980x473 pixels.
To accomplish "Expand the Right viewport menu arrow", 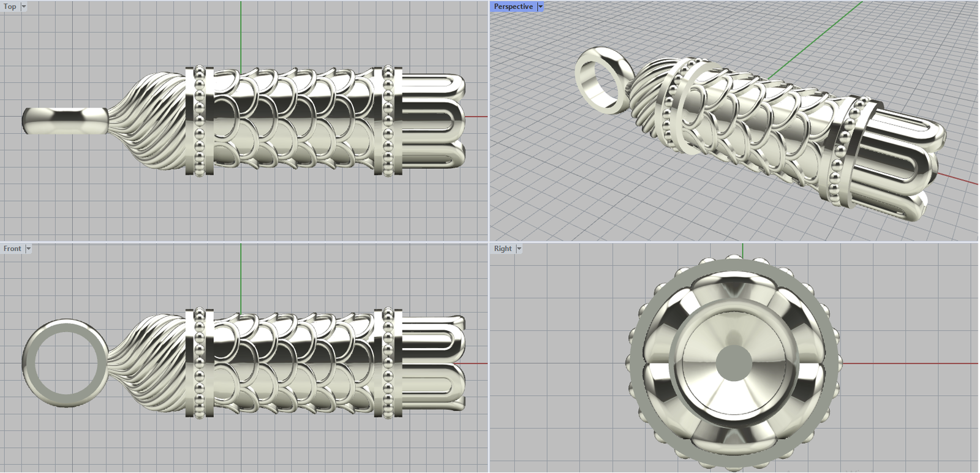I will coord(519,249).
